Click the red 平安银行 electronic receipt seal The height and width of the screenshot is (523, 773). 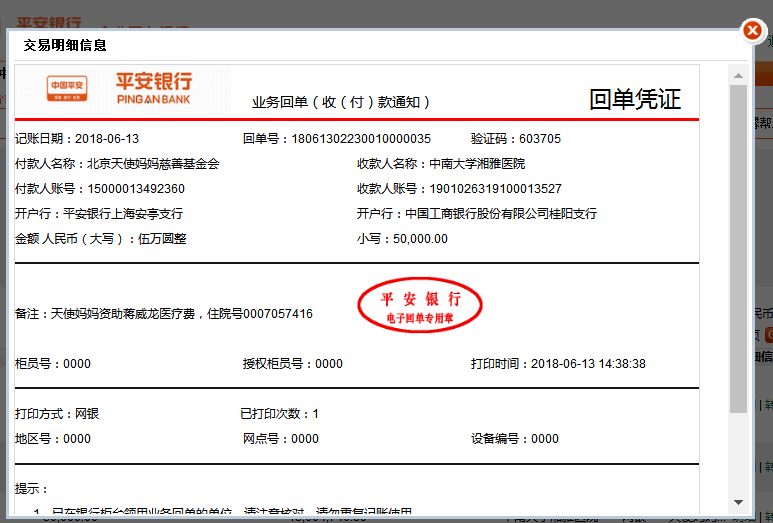(420, 305)
